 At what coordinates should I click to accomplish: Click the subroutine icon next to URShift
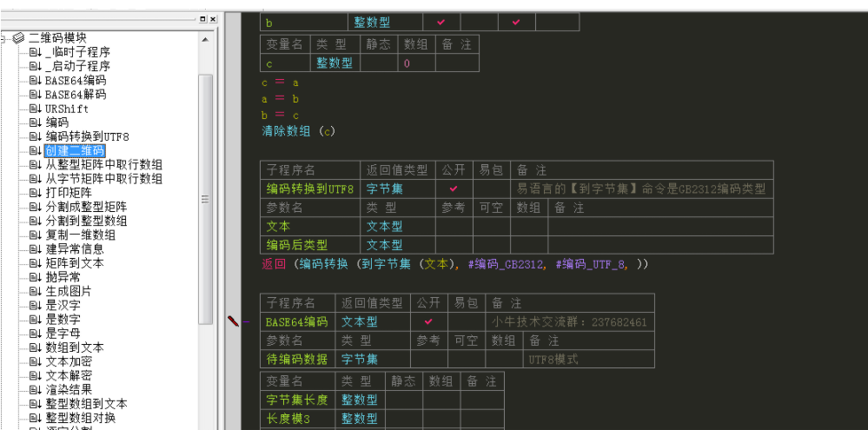(35, 109)
